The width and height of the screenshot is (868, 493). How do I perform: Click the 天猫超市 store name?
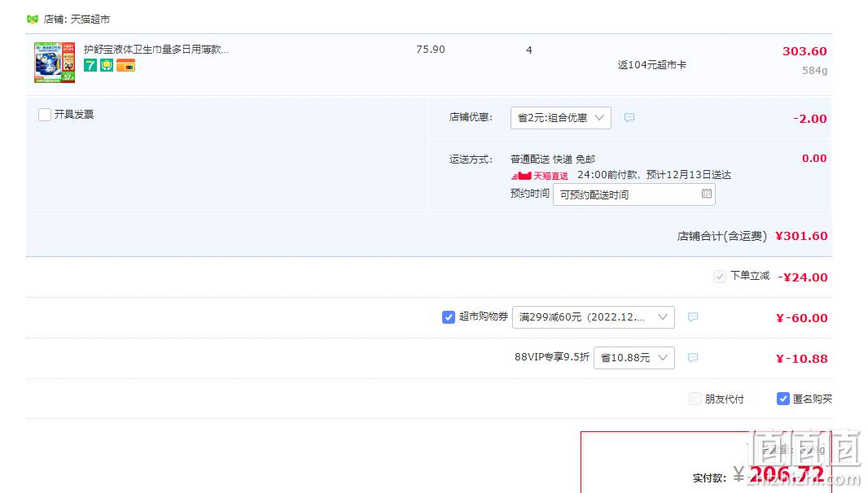tap(90, 20)
